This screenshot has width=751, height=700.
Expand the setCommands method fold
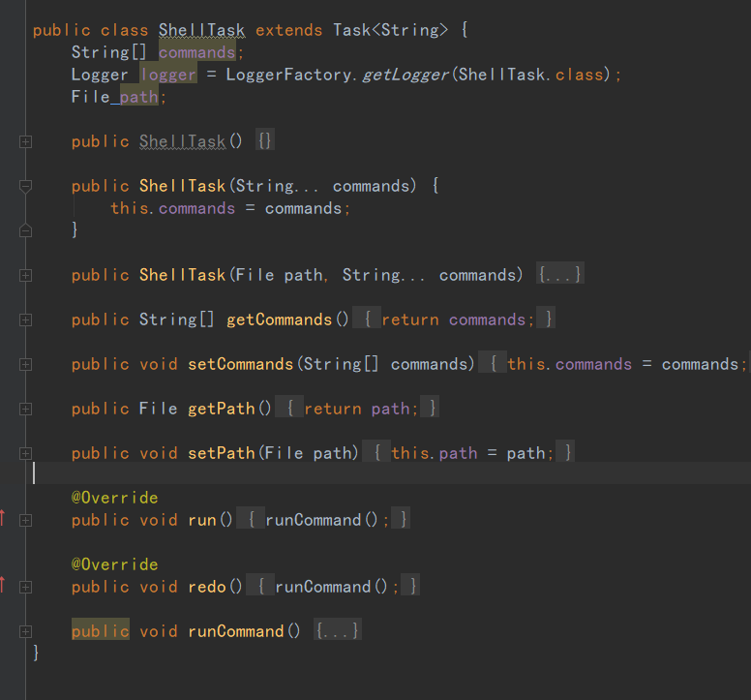[26, 365]
